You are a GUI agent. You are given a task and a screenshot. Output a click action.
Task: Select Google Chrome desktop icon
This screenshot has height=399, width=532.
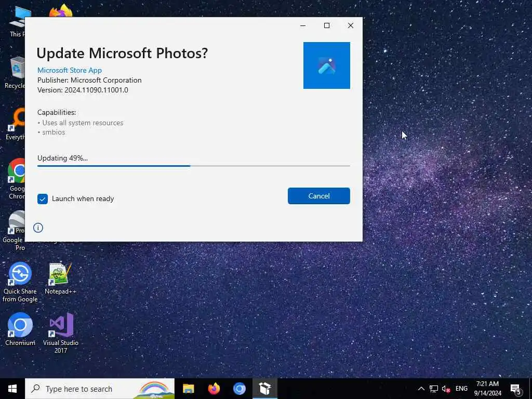16,179
